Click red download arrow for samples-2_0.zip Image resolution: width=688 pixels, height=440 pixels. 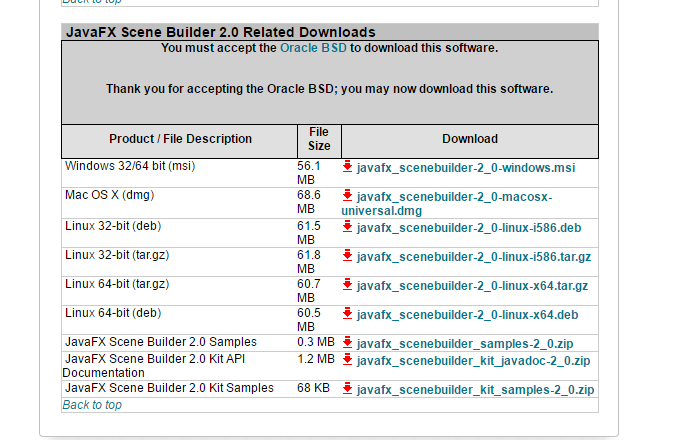(x=348, y=342)
